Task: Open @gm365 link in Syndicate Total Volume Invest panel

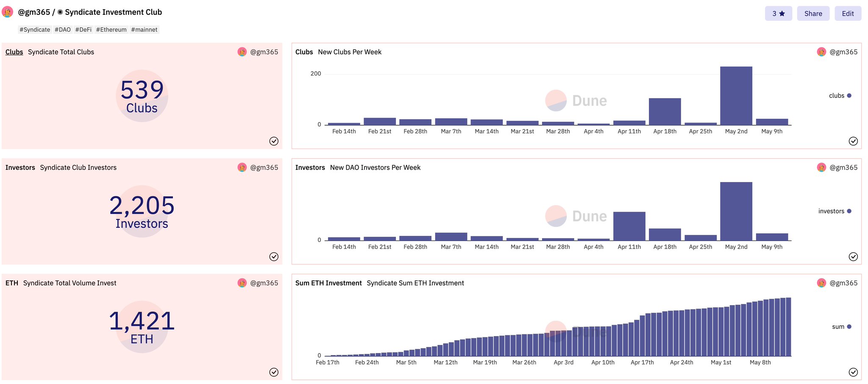Action: 264,283
